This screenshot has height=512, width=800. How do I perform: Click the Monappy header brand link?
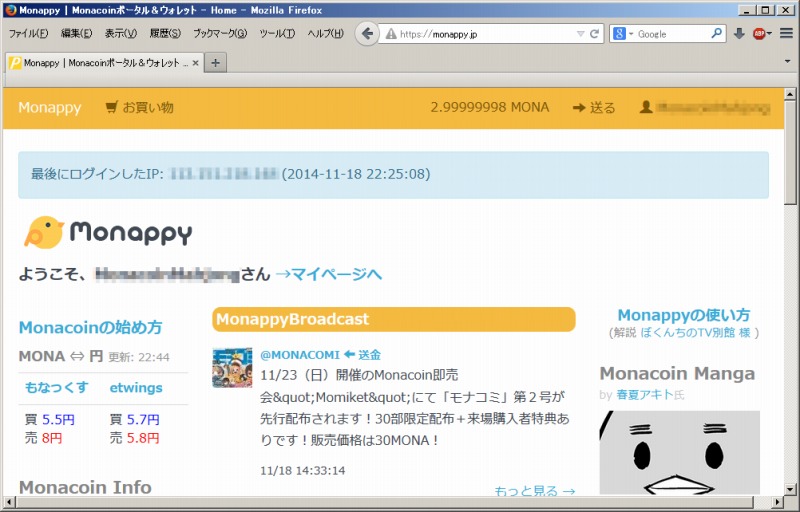[49, 108]
